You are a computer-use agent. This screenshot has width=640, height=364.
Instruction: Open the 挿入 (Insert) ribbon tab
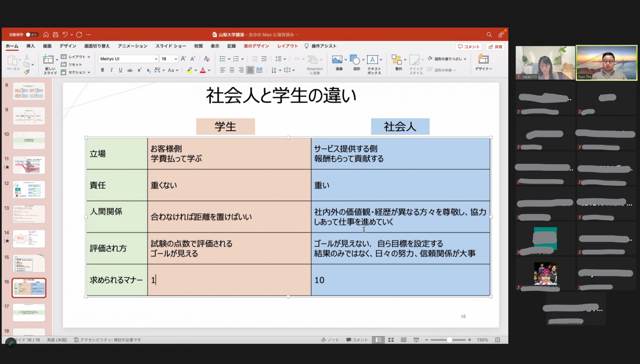30,46
